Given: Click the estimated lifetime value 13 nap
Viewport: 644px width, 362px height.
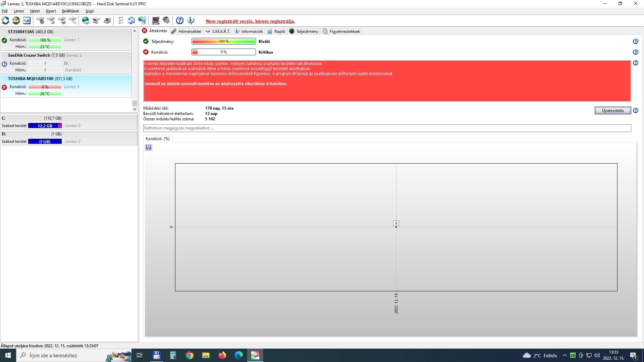Looking at the screenshot, I should point(211,114).
